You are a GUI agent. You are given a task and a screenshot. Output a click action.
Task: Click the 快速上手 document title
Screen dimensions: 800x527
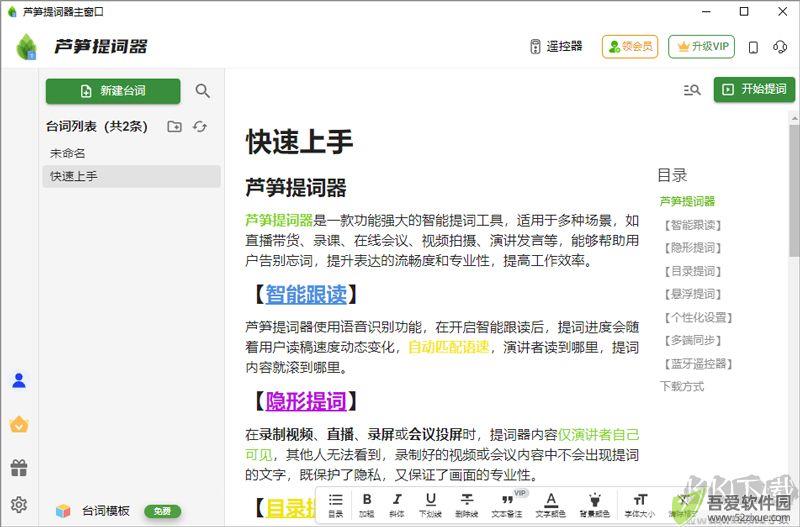click(299, 141)
